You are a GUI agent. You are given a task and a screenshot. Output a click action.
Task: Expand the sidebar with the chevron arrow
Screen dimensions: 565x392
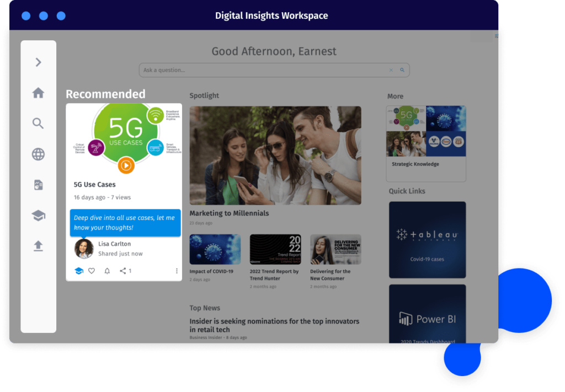[38, 62]
